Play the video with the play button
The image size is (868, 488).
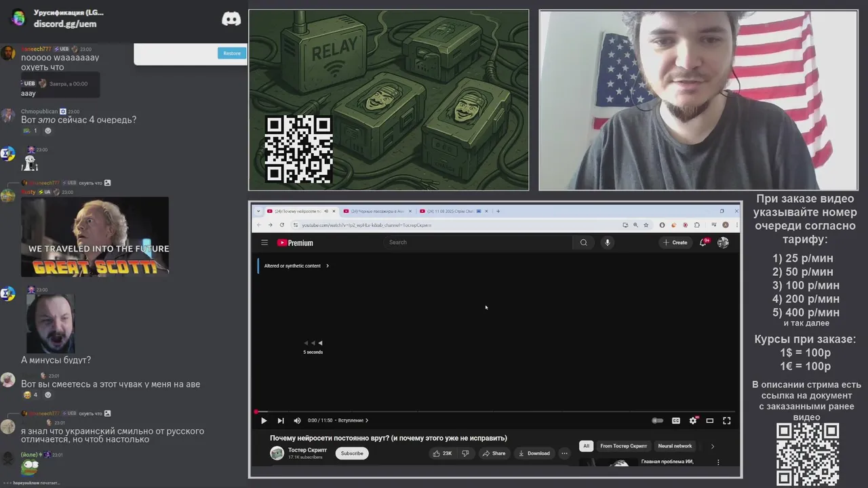[x=264, y=421]
